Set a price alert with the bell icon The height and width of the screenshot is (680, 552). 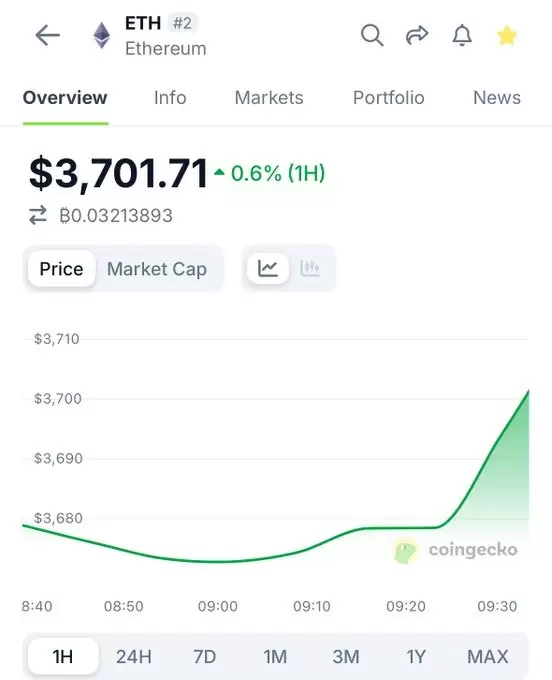462,35
